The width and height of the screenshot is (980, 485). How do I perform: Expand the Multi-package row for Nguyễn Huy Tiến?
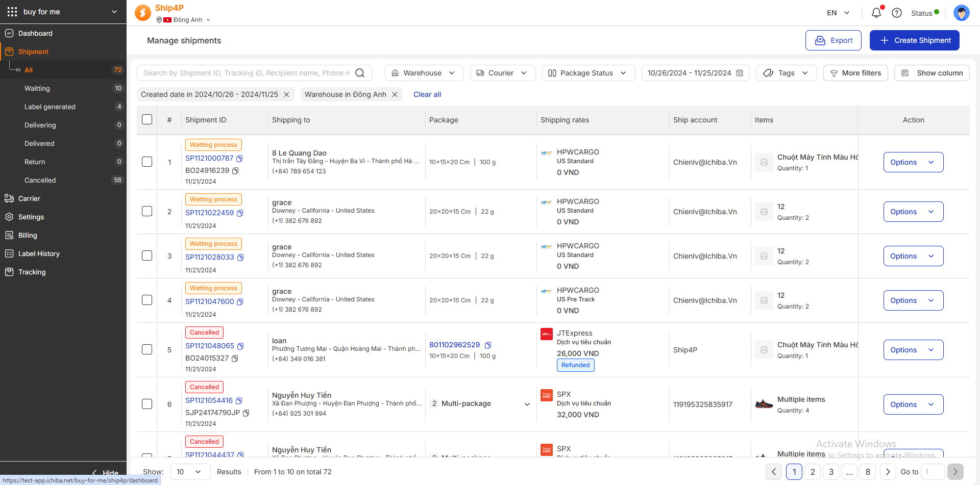(527, 404)
